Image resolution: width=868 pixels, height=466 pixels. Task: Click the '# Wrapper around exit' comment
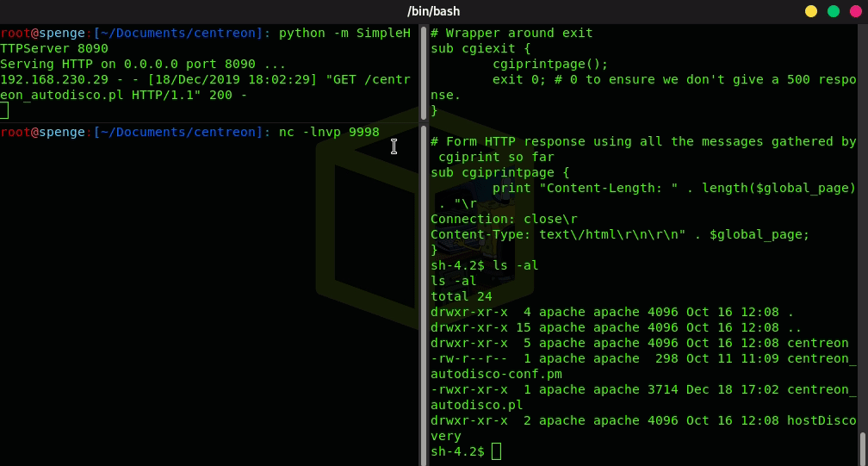(x=512, y=34)
